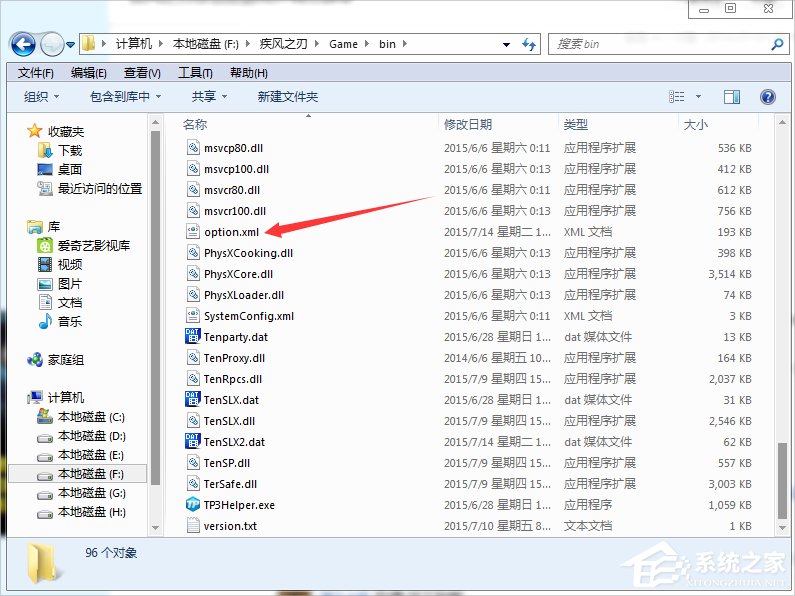Image resolution: width=795 pixels, height=596 pixels.
Task: Expand the breadcrumb arrow after bin
Action: pyautogui.click(x=405, y=44)
